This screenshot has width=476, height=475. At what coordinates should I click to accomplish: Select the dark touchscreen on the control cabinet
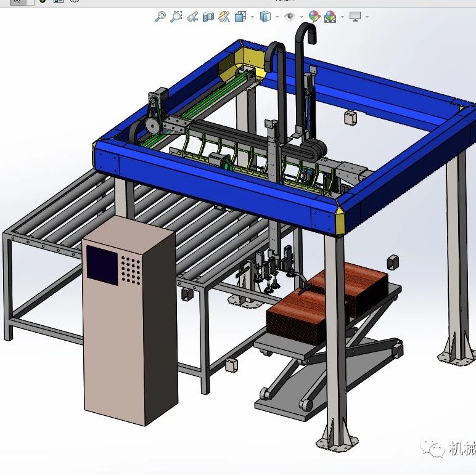click(102, 266)
